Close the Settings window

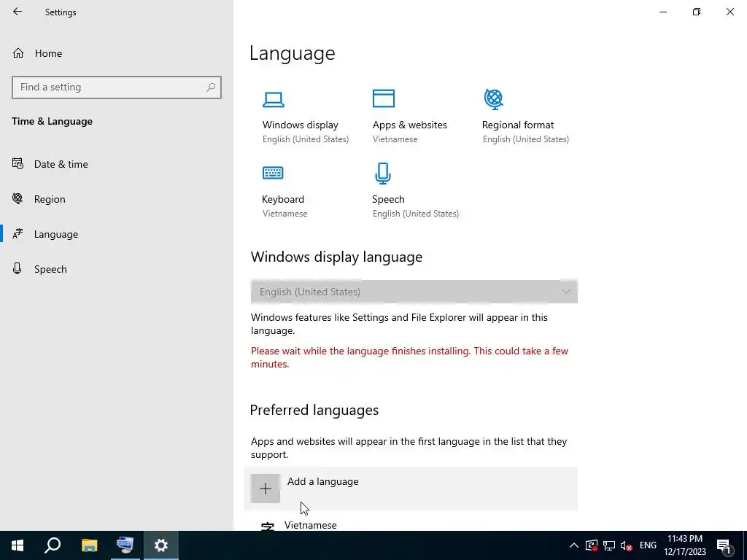click(729, 12)
